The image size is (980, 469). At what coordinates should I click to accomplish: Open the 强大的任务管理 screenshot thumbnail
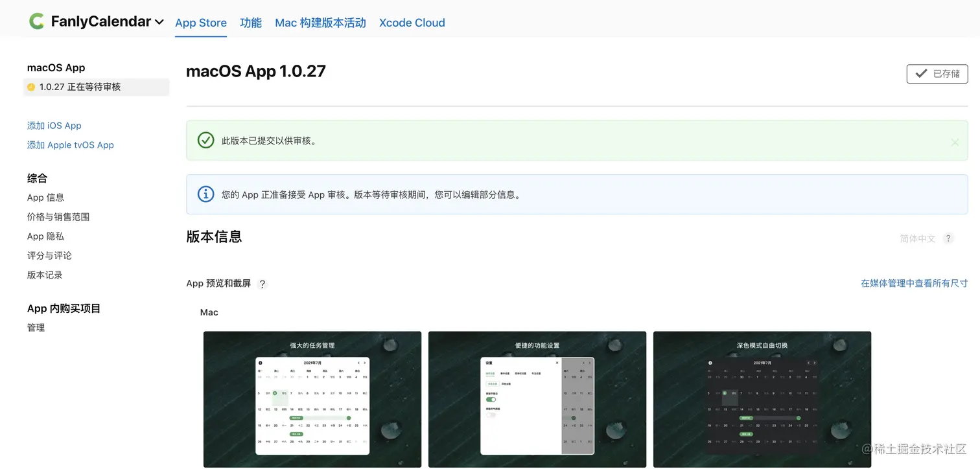point(312,399)
